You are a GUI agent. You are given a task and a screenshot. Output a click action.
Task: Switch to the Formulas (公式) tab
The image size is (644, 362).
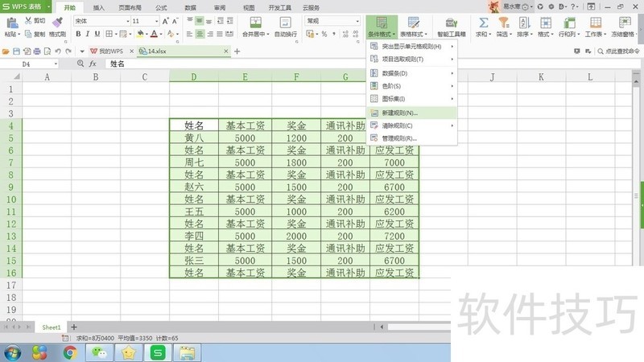click(x=161, y=7)
